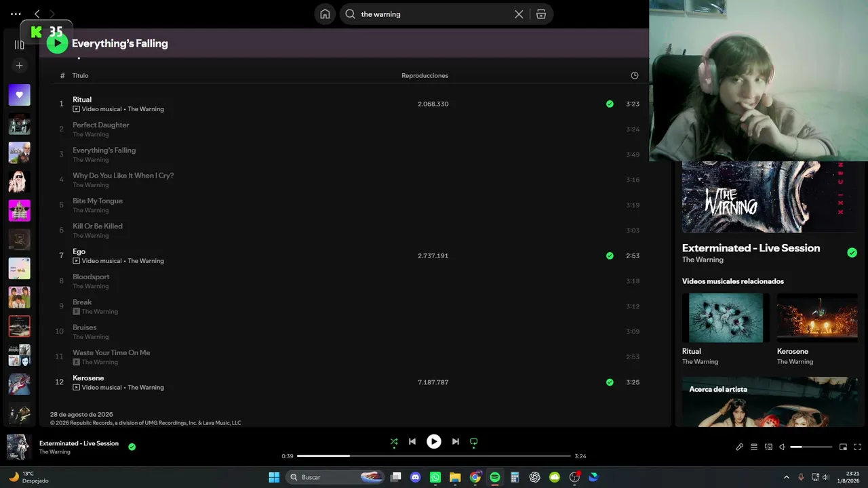Toggle shuffle playback

click(x=394, y=442)
